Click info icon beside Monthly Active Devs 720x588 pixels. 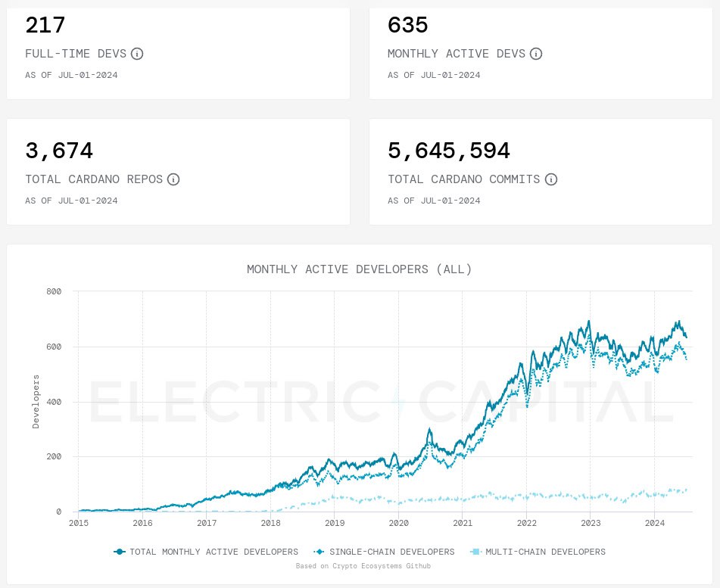tap(536, 54)
